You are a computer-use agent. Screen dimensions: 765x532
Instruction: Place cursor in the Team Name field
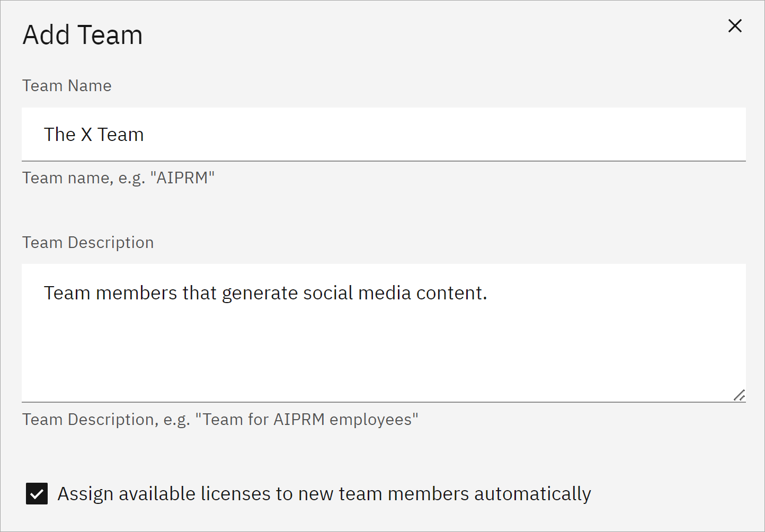coord(371,134)
